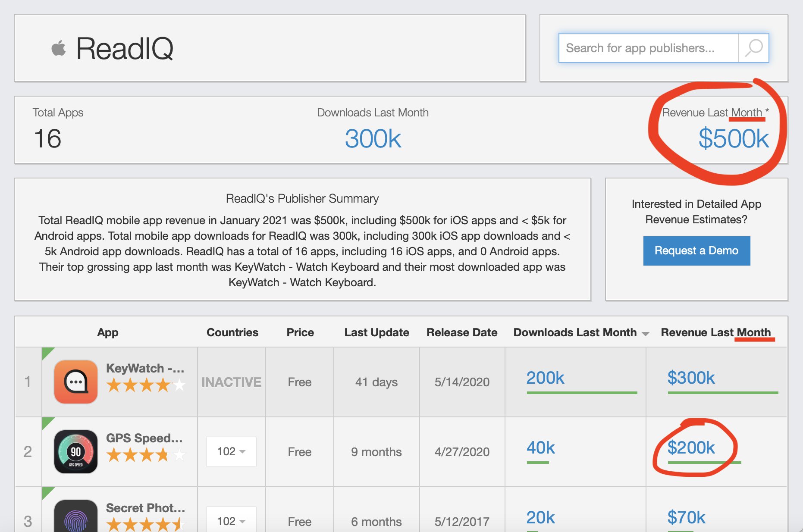Screen dimensions: 803x532
Task: Click the 41 days last update cell
Action: [376, 382]
